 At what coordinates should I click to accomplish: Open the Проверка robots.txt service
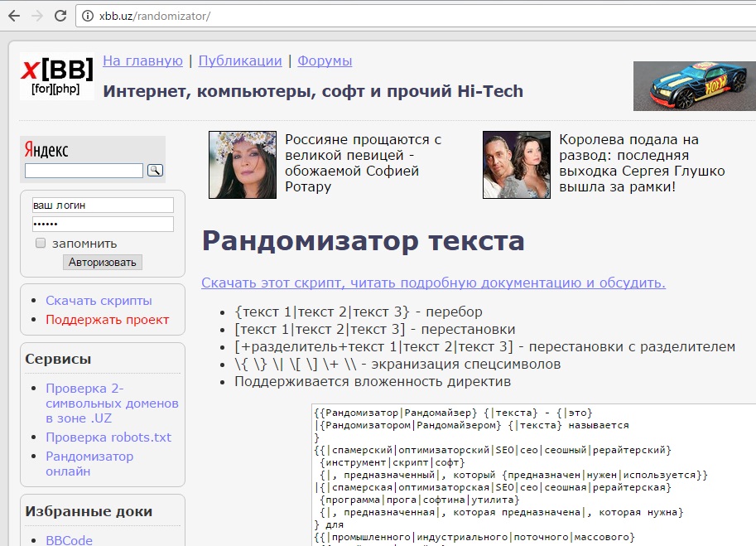coord(108,437)
